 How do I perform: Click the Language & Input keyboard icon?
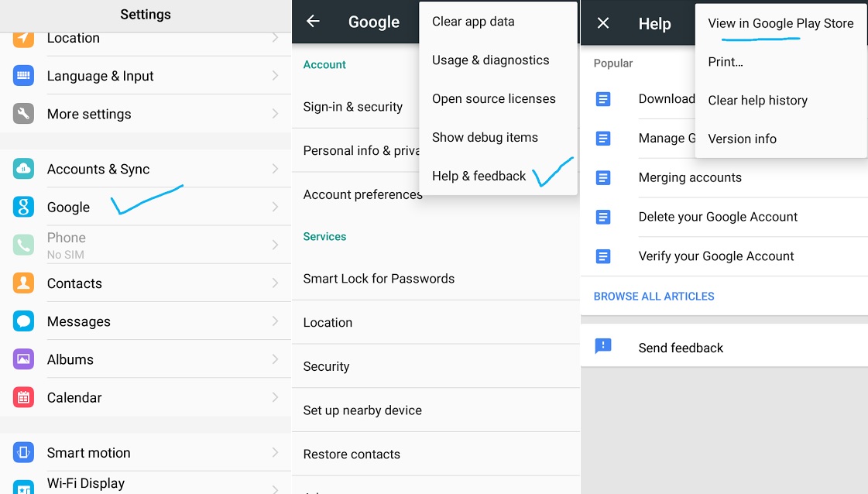point(22,75)
